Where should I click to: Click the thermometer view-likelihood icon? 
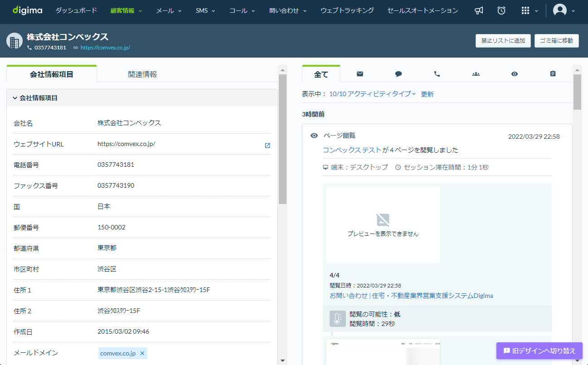337,319
